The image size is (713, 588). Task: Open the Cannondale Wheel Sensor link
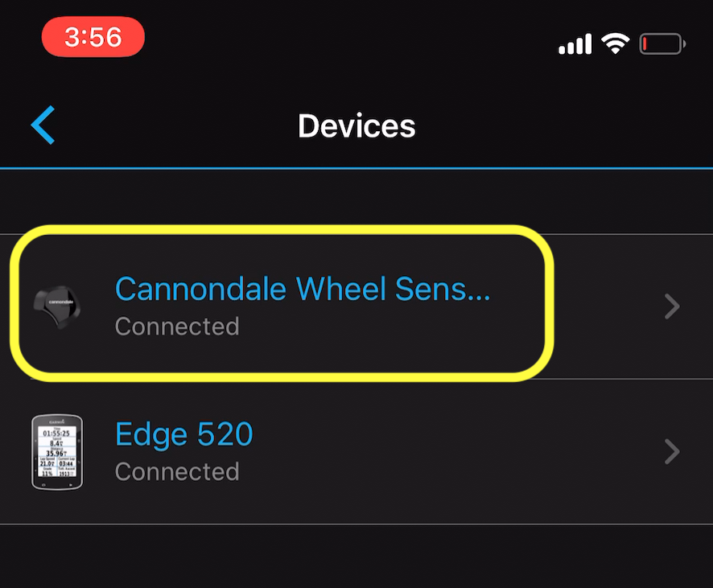click(303, 289)
